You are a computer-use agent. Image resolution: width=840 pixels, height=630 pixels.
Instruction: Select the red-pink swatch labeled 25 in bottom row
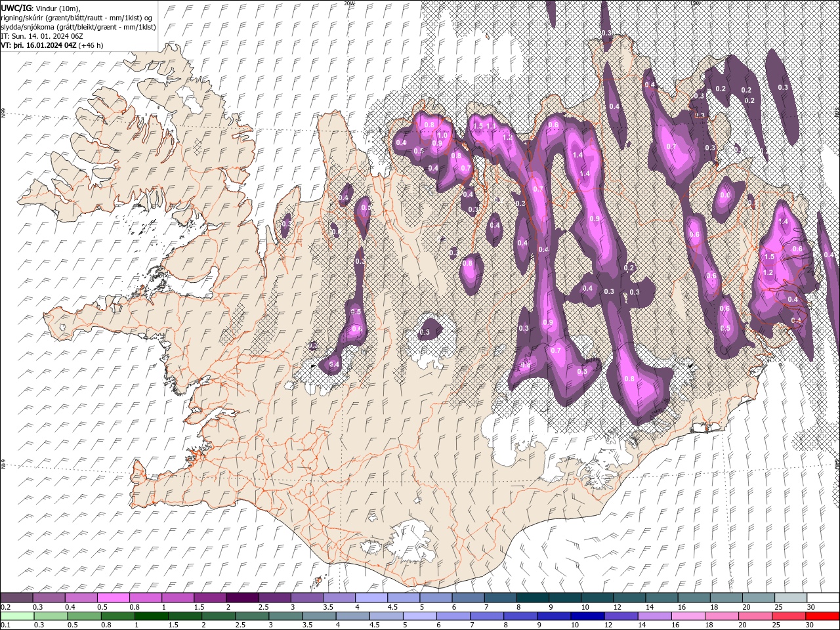coord(789,616)
